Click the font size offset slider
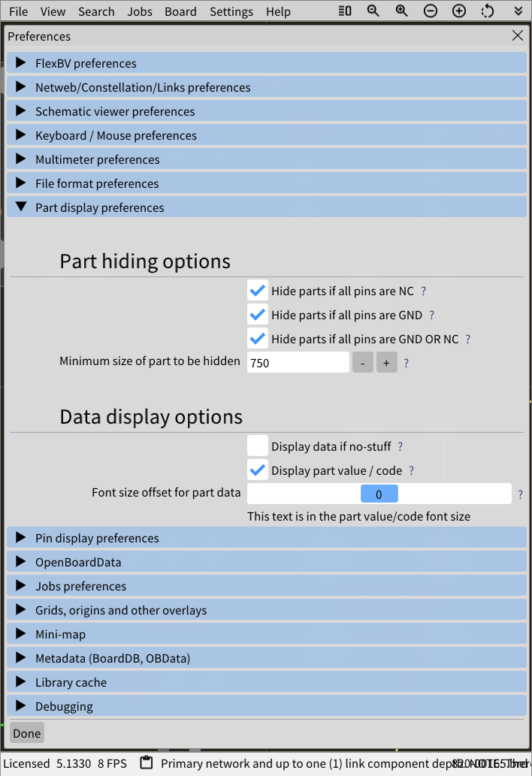Image resolution: width=532 pixels, height=776 pixels. 379,494
